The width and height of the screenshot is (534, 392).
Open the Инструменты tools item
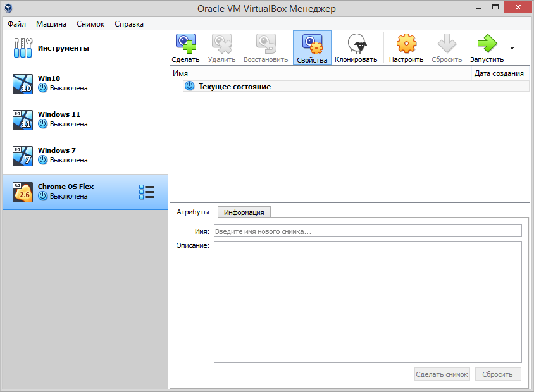[x=85, y=48]
